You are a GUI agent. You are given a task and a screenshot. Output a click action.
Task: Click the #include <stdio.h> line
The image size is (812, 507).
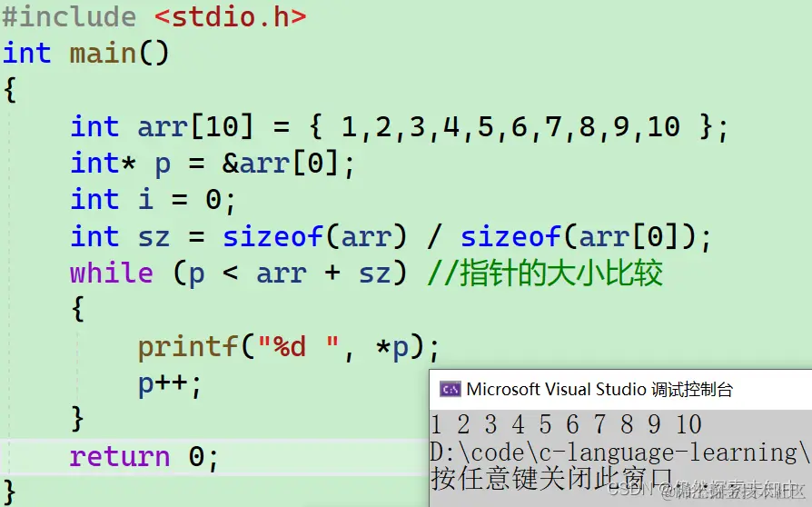154,17
